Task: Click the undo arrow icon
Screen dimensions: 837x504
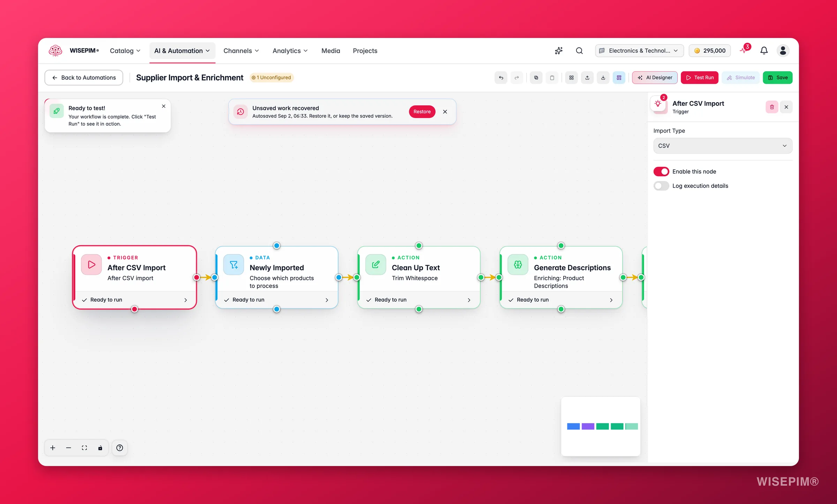Action: [501, 77]
